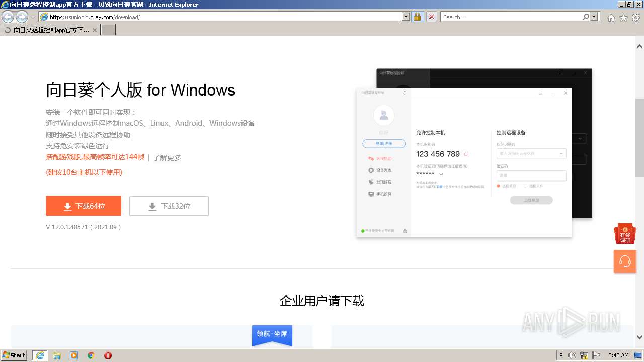
Task: Open the browser Home icon
Action: pyautogui.click(x=611, y=18)
